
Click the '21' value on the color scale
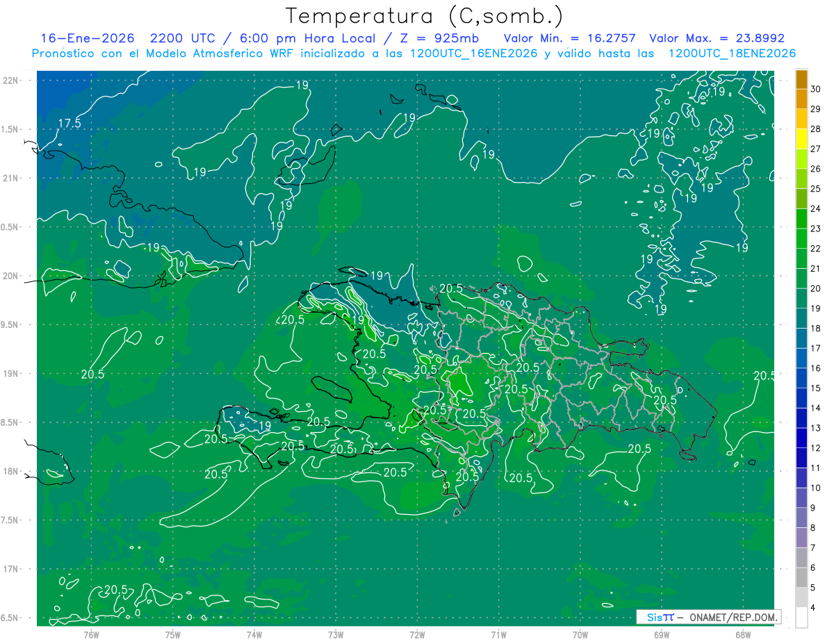coord(817,269)
